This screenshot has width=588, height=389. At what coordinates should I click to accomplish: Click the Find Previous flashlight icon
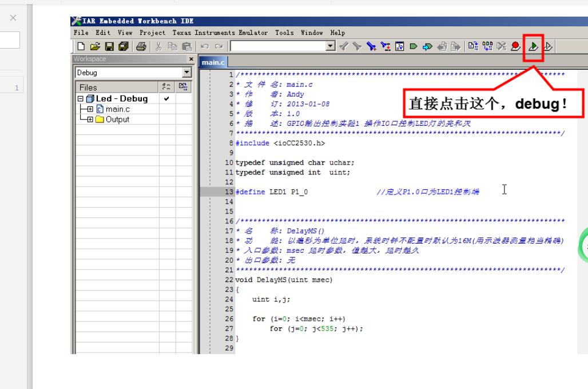tap(344, 46)
